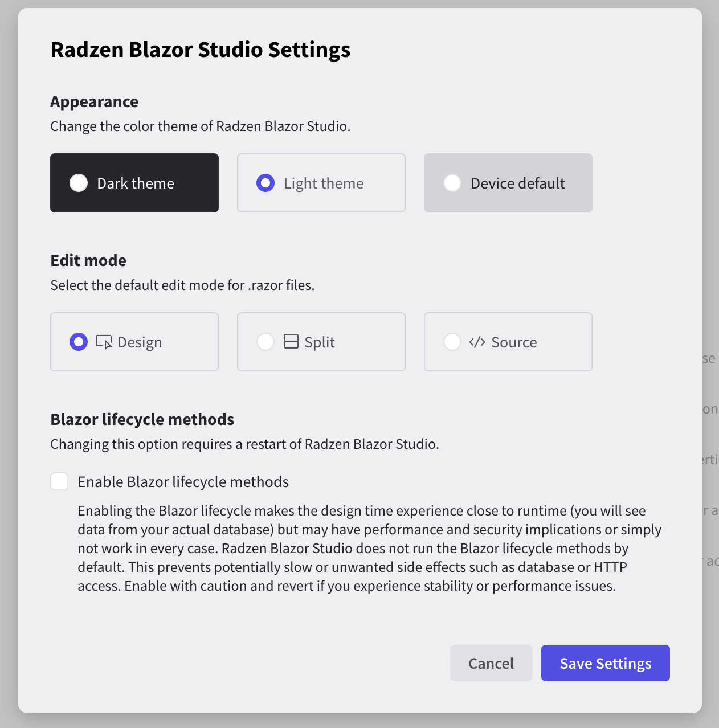This screenshot has height=728, width=719.
Task: Enable Blazor lifecycle methods
Action: (59, 481)
